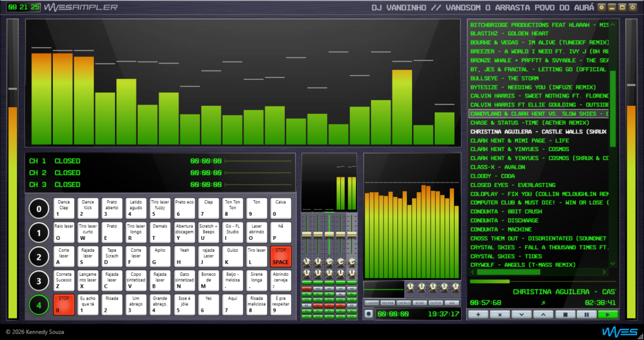Trigger the red STOP SPACE pad
The height and width of the screenshot is (340, 644).
(280, 256)
